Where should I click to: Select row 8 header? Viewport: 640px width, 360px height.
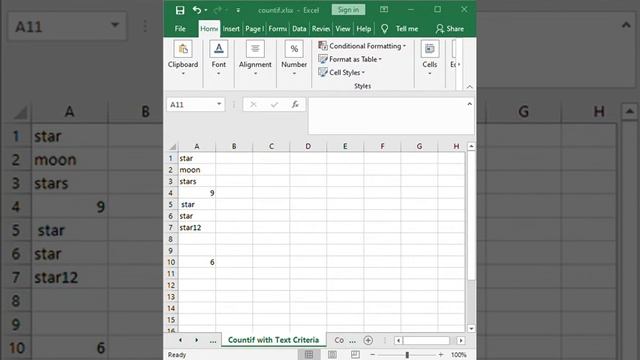[171, 239]
